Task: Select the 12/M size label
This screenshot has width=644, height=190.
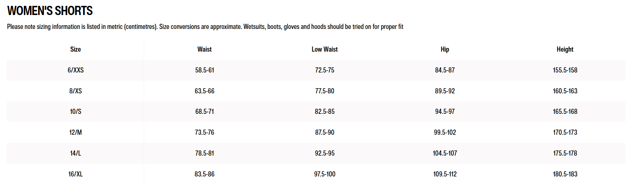Action: (x=75, y=133)
